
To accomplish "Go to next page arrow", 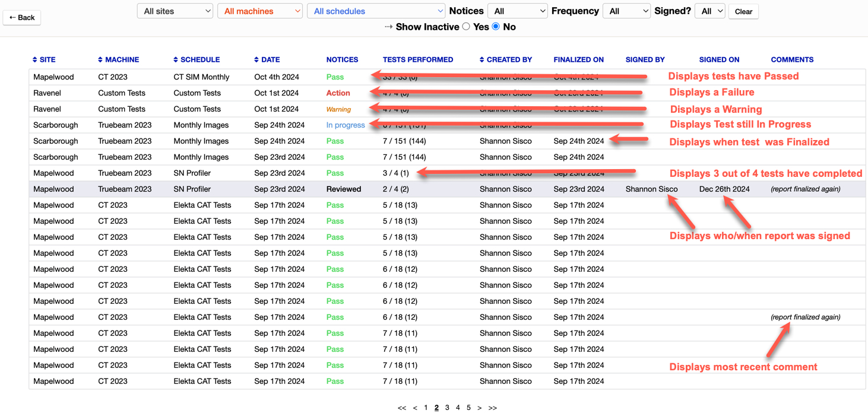I will tap(479, 408).
